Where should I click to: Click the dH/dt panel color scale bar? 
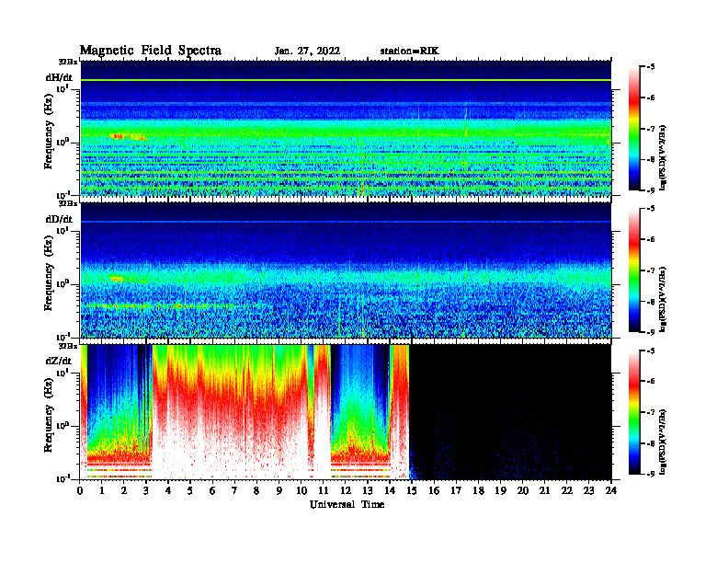pyautogui.click(x=634, y=129)
